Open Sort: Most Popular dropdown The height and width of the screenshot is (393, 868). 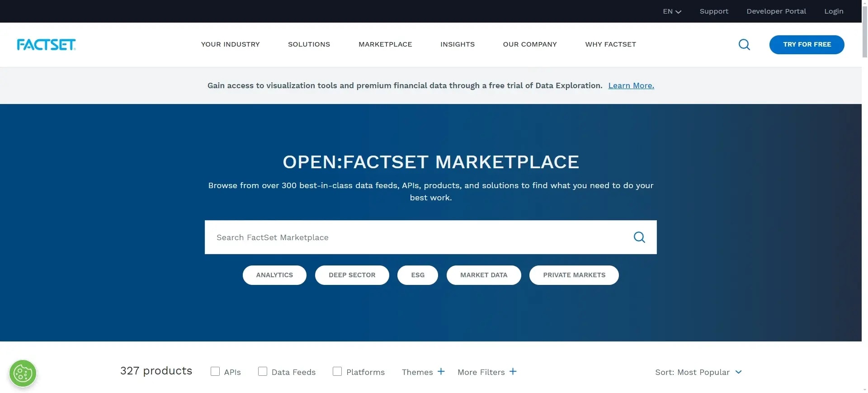698,372
